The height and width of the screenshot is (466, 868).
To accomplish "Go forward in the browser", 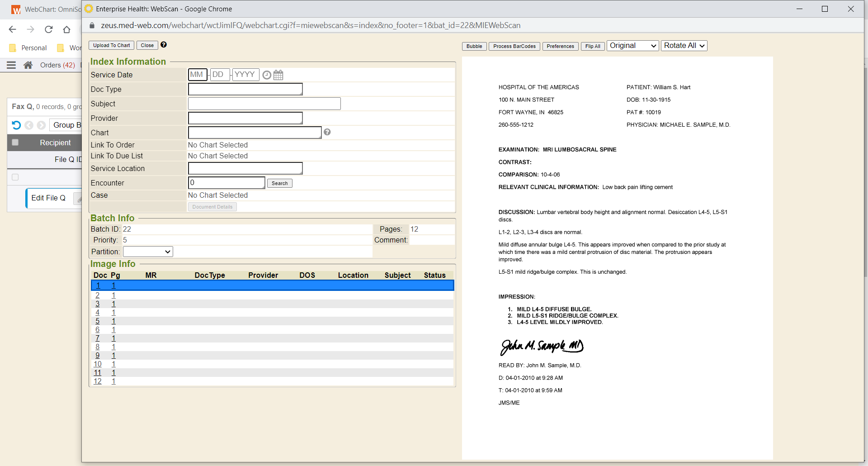I will click(30, 29).
